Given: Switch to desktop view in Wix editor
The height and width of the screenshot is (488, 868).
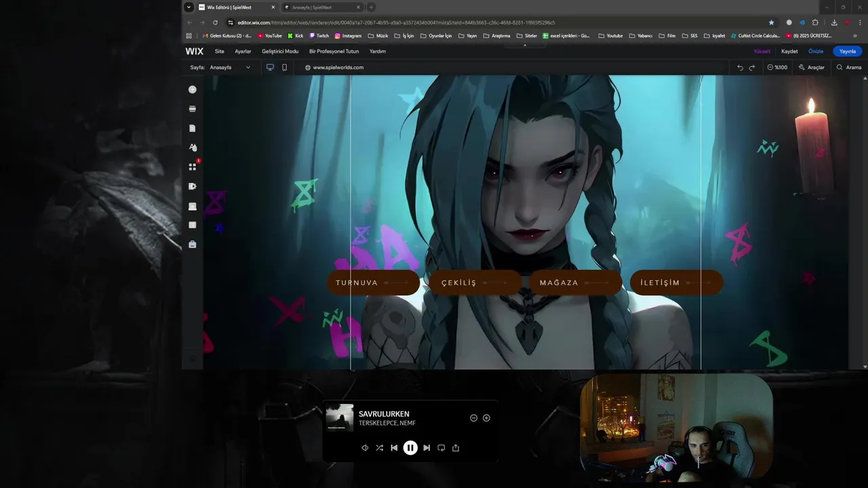Looking at the screenshot, I should (270, 67).
